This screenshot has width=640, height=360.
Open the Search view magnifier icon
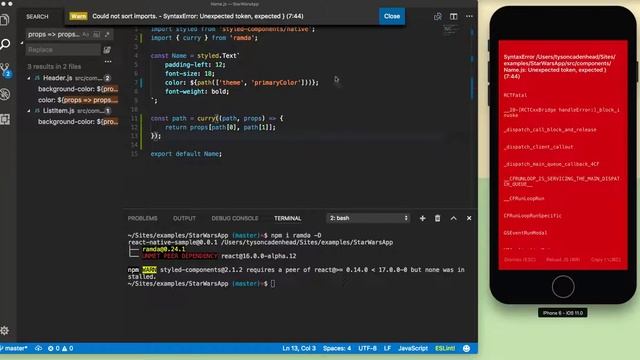5,44
